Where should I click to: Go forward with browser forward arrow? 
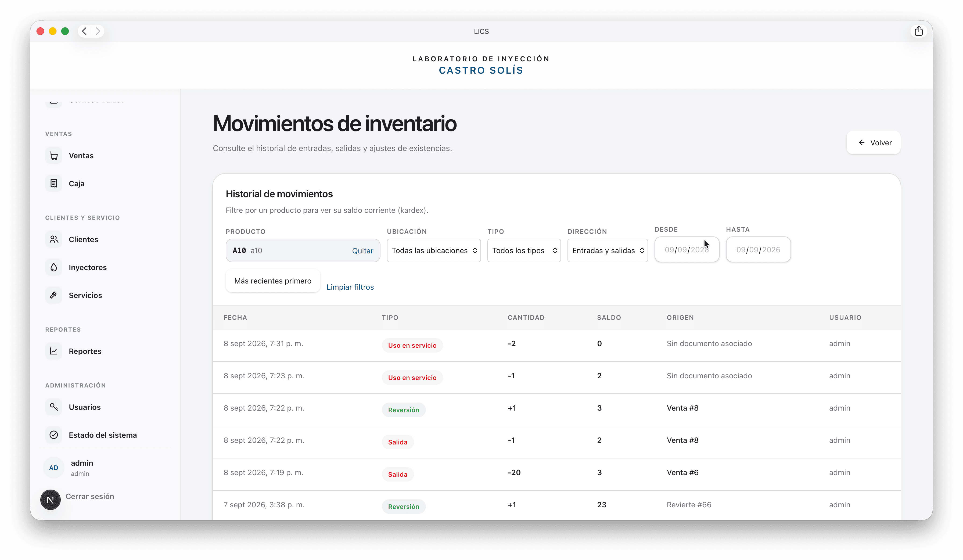[x=98, y=31]
